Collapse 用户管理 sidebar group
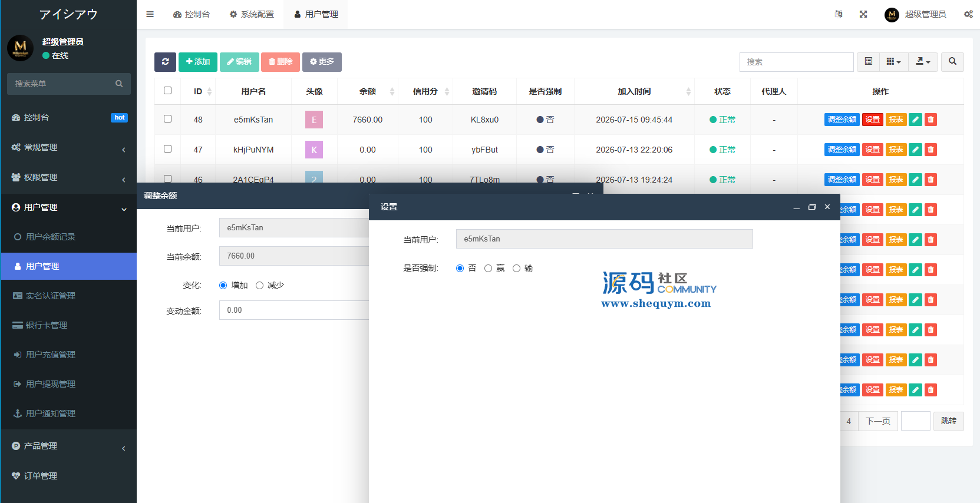The height and width of the screenshot is (503, 980). (x=69, y=207)
